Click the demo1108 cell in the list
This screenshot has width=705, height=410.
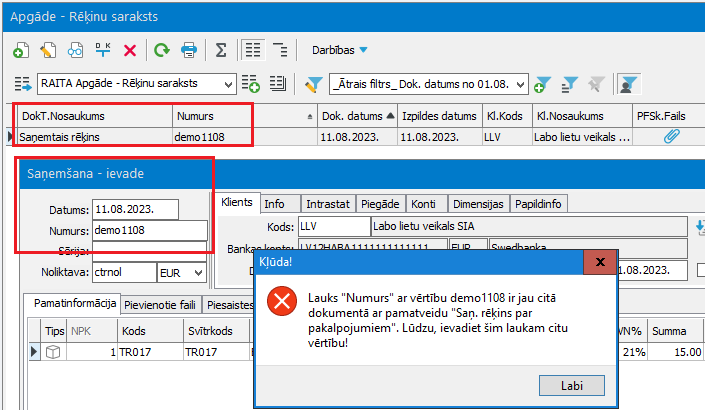(x=245, y=137)
